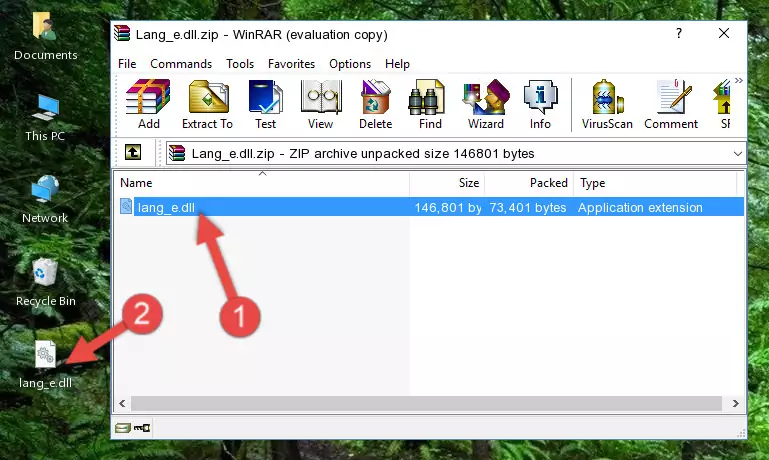
Task: Open the Commands menu
Action: point(181,64)
